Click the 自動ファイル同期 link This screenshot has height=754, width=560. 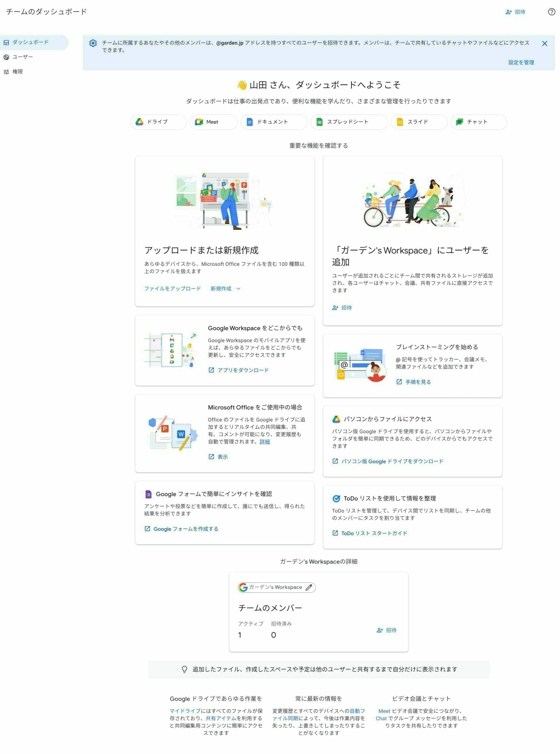click(x=319, y=714)
